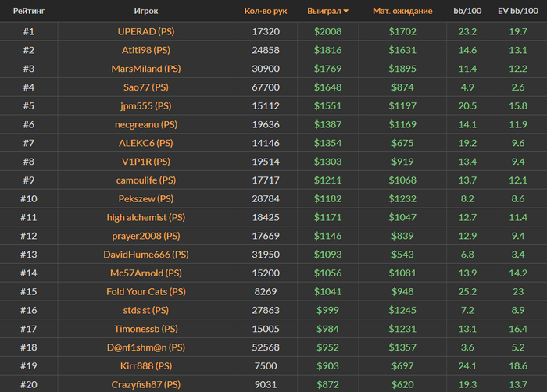
Task: Click D@nf1shm@n (PS) player name
Action: click(145, 347)
